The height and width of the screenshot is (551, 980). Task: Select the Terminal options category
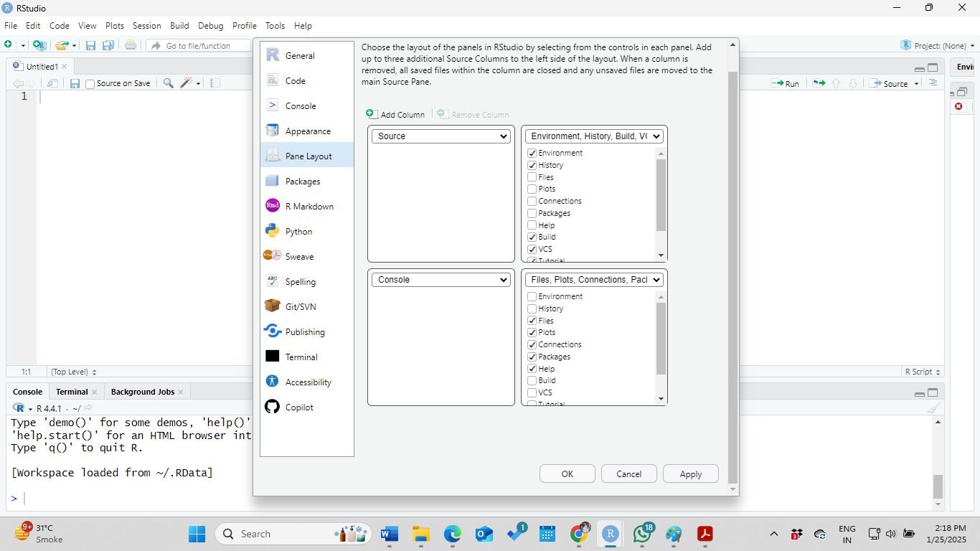[307, 357]
